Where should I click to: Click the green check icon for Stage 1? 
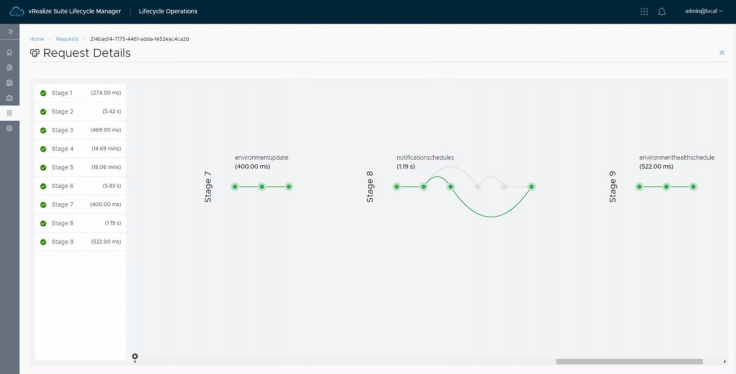pos(43,93)
